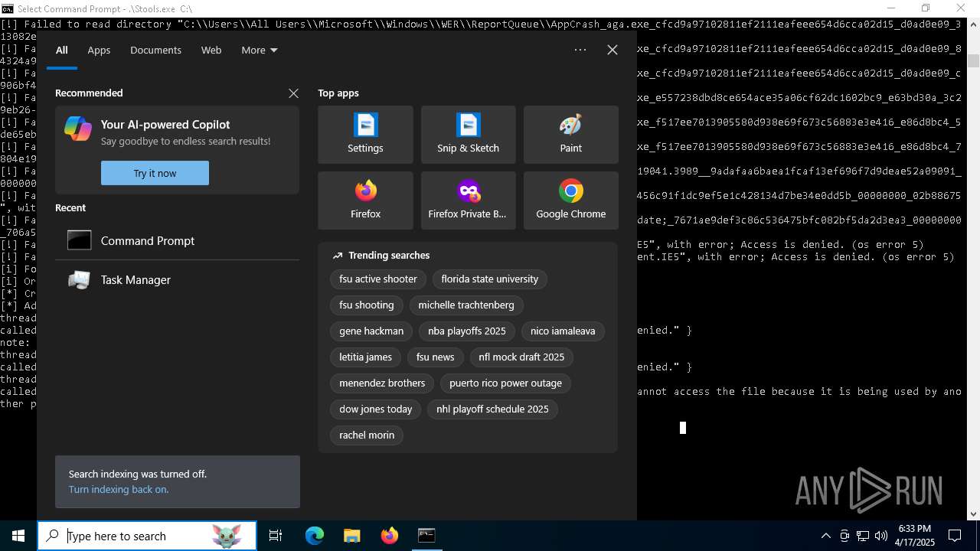Image resolution: width=980 pixels, height=551 pixels.
Task: Click Turn indexing back on link
Action: tap(119, 490)
